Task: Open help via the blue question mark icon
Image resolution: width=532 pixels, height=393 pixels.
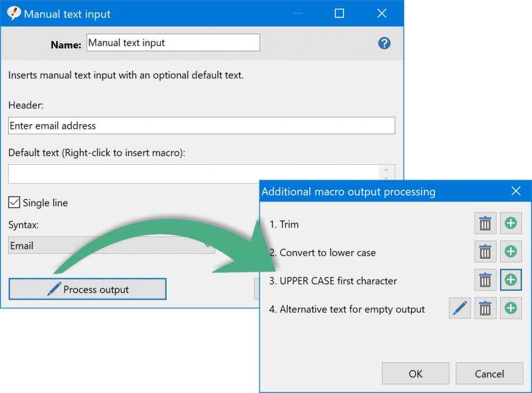Action: click(384, 43)
